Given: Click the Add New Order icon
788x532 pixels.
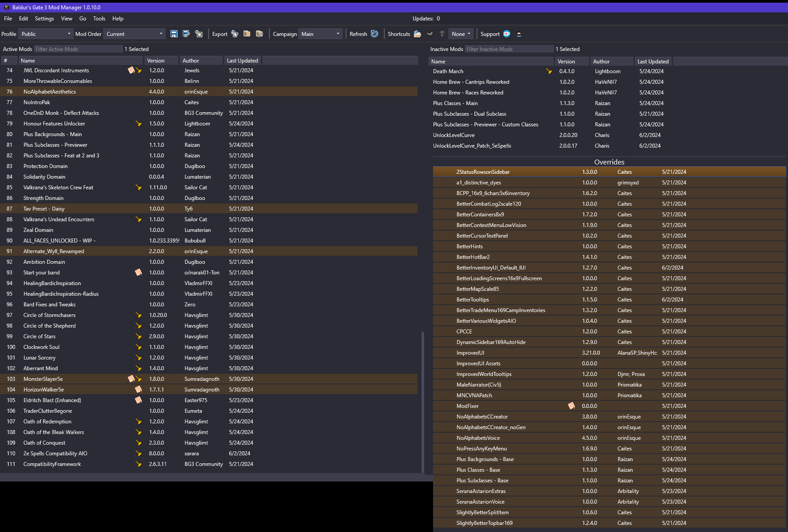Looking at the screenshot, I should coord(199,34).
